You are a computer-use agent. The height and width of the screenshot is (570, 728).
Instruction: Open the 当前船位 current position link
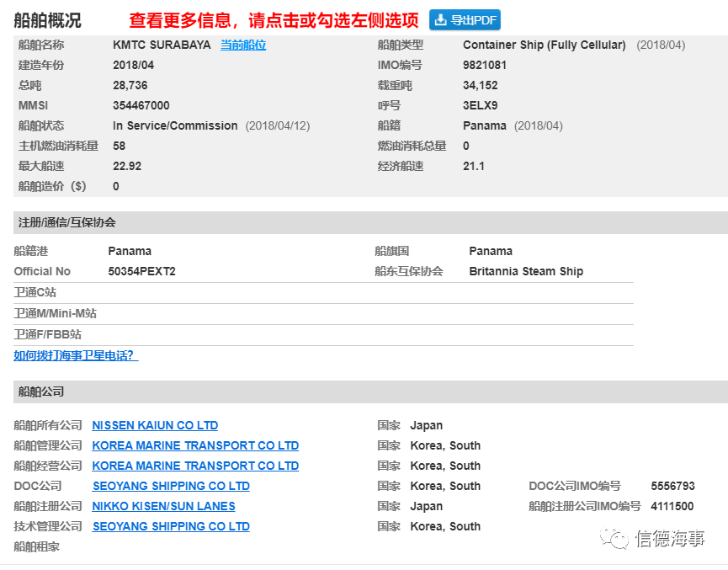[x=243, y=45]
